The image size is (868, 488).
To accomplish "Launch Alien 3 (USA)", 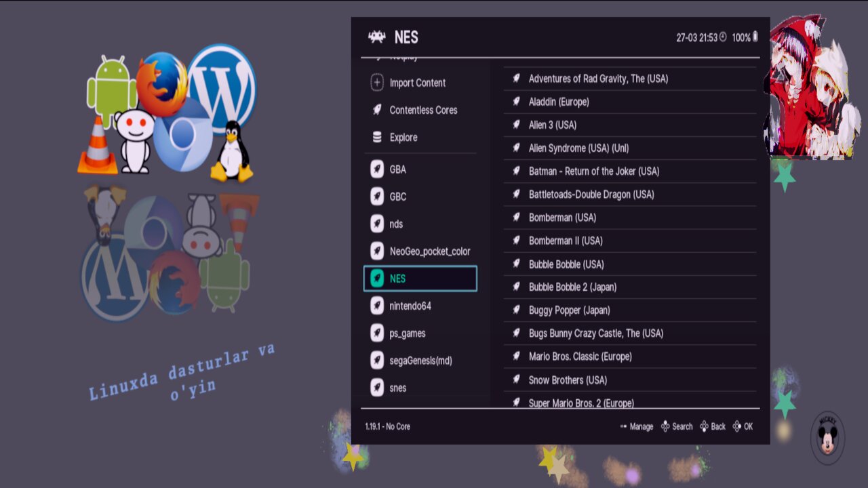I will [629, 125].
